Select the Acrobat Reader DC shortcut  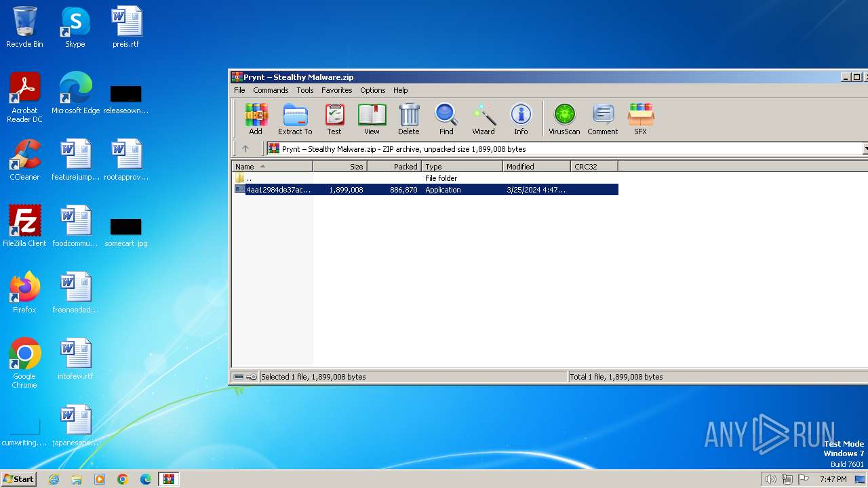[x=24, y=98]
